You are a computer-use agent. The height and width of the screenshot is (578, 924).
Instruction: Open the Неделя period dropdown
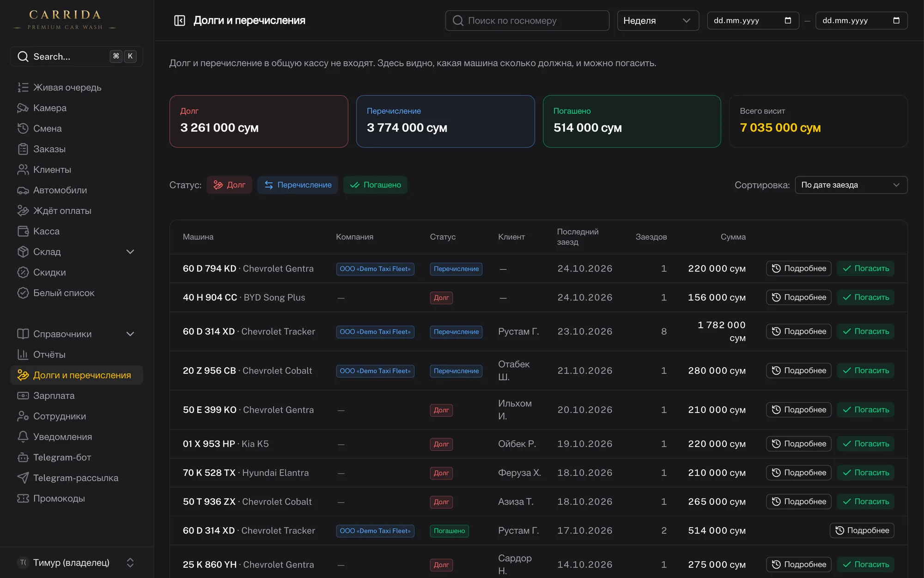657,20
